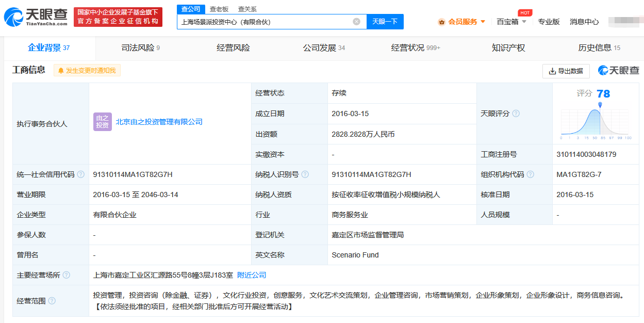
Task: Click the 导出数据 export button
Action: tap(566, 71)
